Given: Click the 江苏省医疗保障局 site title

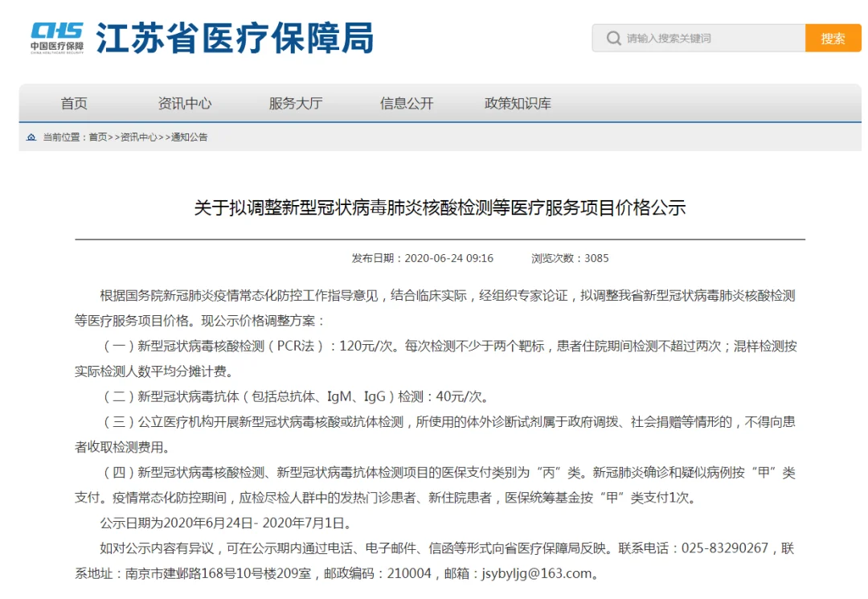Looking at the screenshot, I should point(235,38).
